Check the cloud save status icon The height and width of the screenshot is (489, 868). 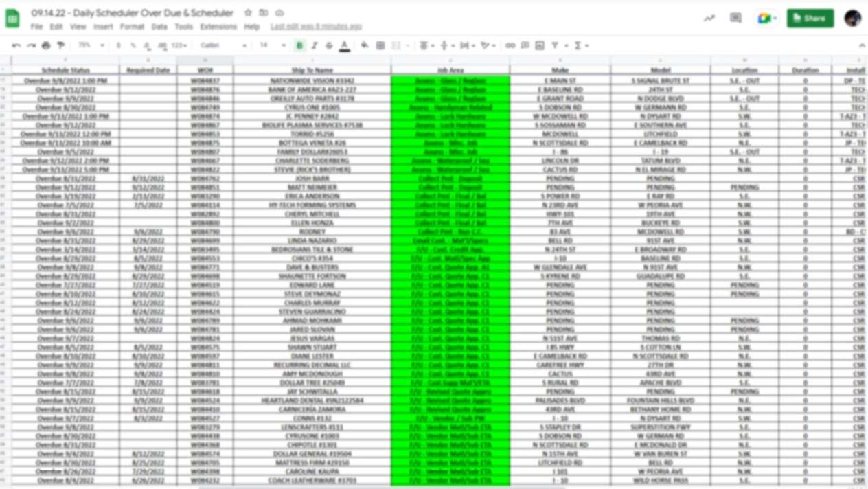click(279, 13)
